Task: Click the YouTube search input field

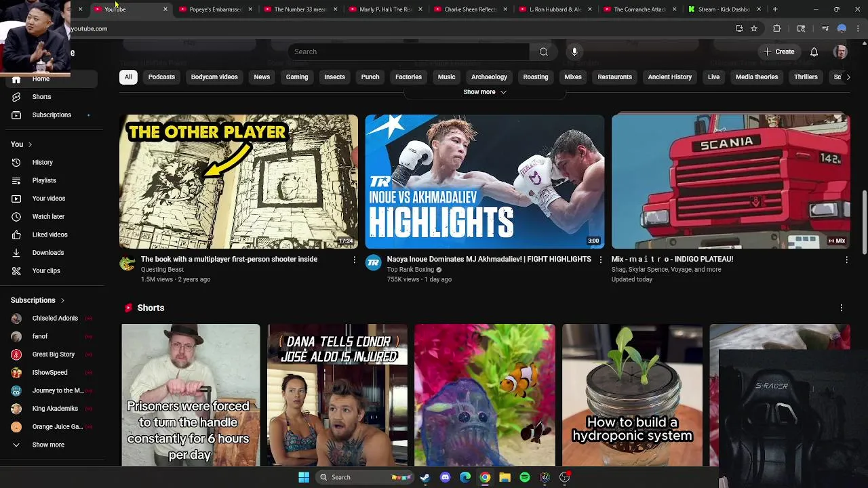Action: click(x=408, y=52)
